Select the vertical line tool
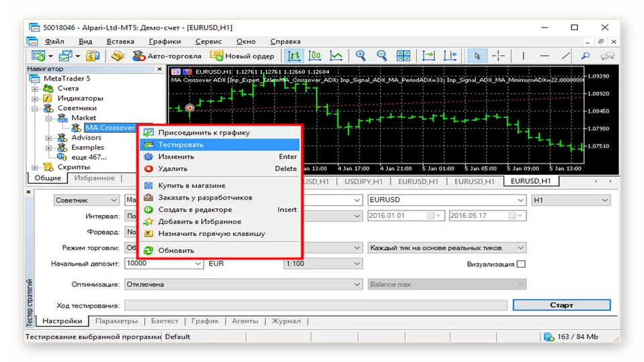The height and width of the screenshot is (362, 644). [523, 56]
